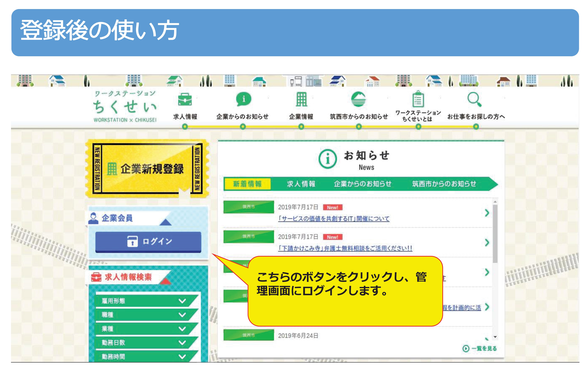Viewport: 588px width, 371px height.
Task: Expand the 勤務時間 dropdown
Action: 146,356
